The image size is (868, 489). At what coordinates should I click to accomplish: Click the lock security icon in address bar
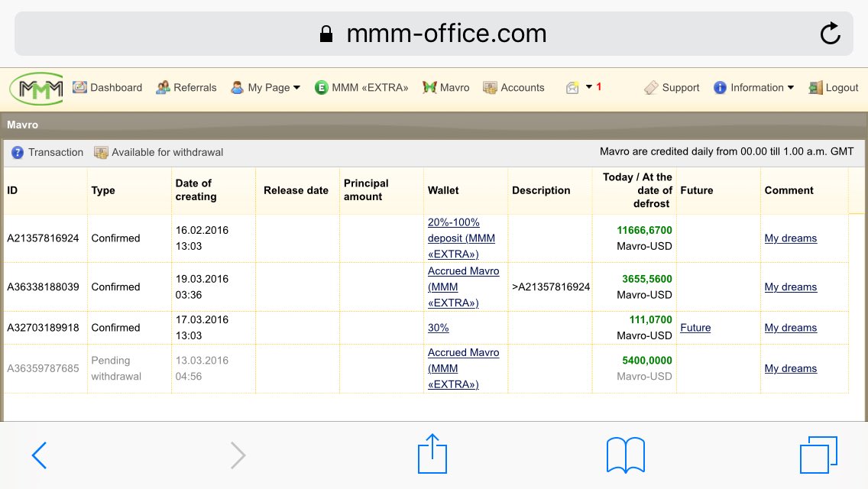coord(326,34)
